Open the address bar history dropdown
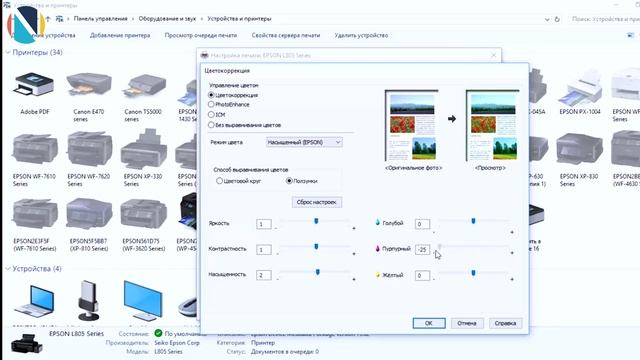The height and width of the screenshot is (360, 640). [547, 19]
